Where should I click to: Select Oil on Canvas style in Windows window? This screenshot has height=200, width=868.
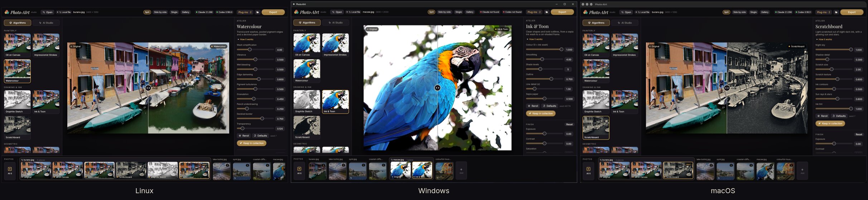[x=307, y=45]
